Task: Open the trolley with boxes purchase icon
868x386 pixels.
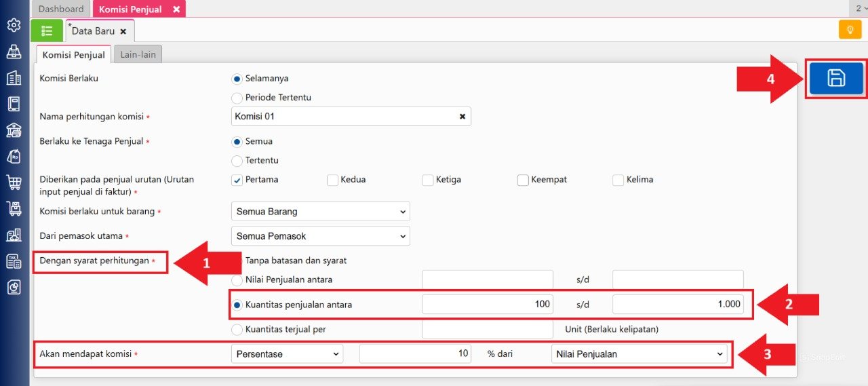Action: (x=14, y=209)
